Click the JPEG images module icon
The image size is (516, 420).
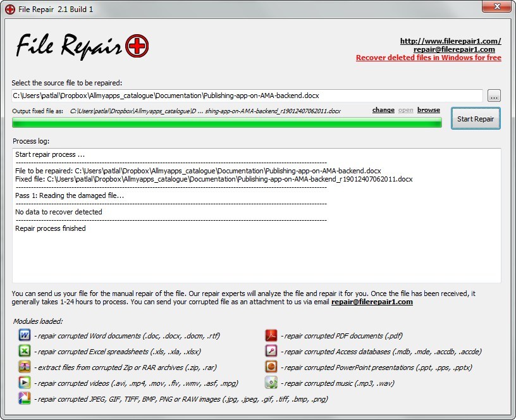25,398
